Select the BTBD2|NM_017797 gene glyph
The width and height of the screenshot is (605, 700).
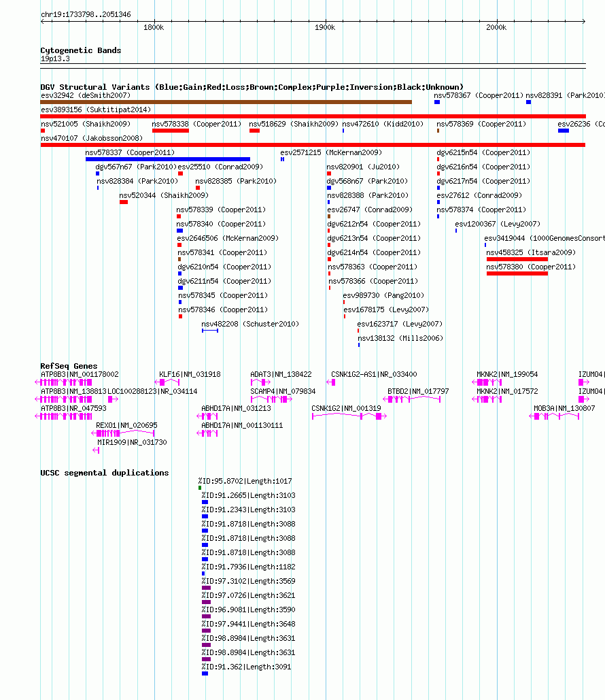tap(412, 399)
